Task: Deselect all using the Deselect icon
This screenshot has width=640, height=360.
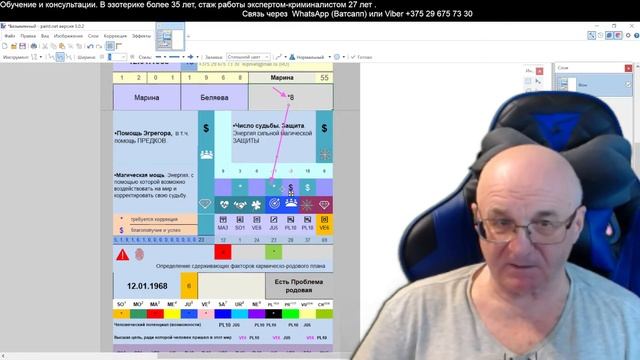Action: (79, 46)
